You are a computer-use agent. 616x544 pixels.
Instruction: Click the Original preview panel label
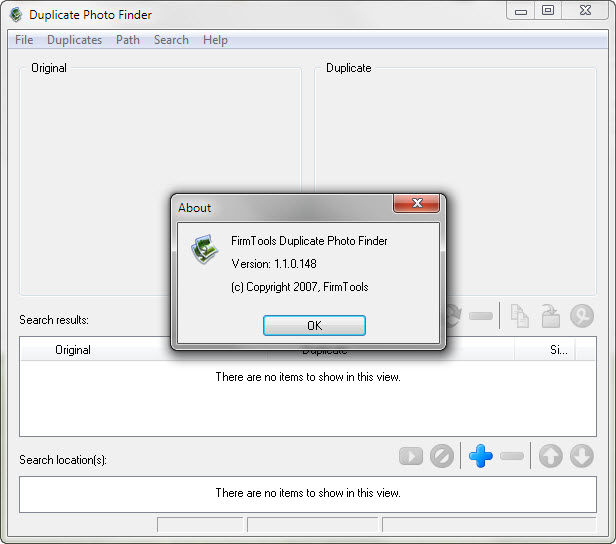49,68
